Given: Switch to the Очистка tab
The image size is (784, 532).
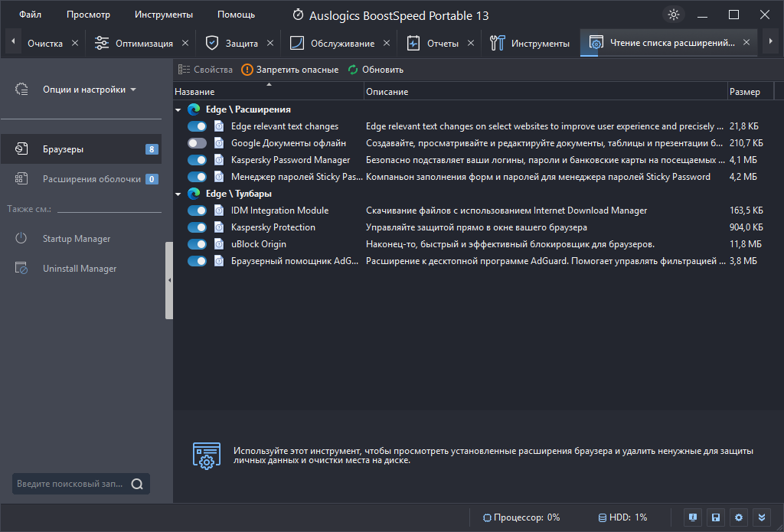Looking at the screenshot, I should point(45,44).
